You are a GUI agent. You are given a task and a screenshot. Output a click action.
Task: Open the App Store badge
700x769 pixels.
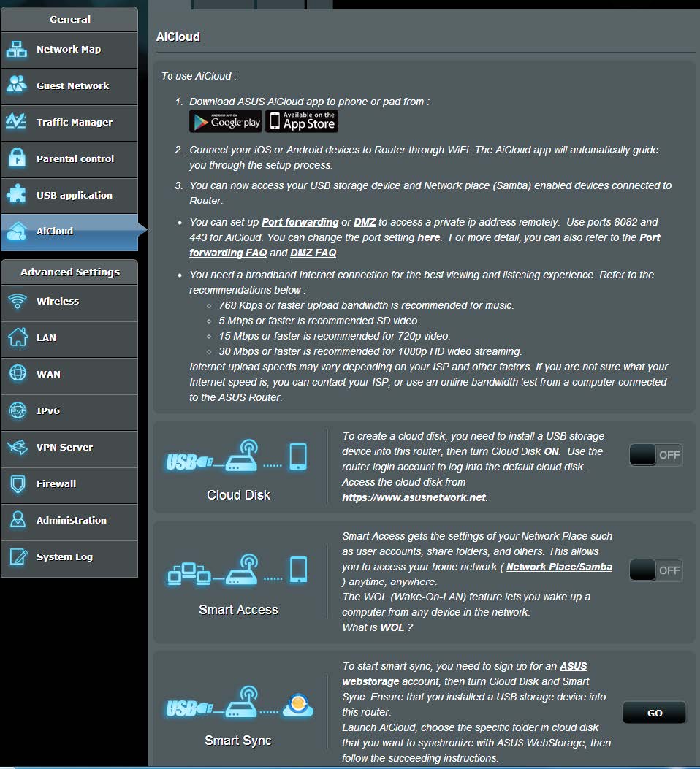pyautogui.click(x=302, y=121)
